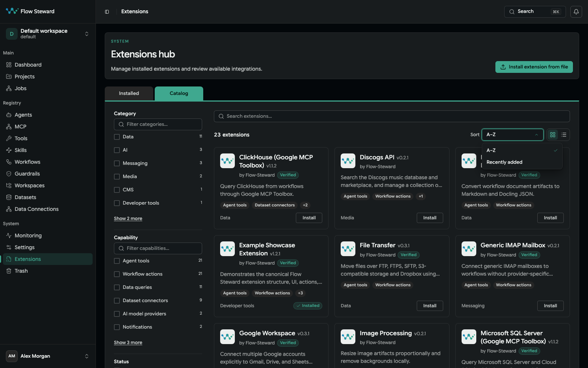Click +3 tag on Example Showcase card
Viewport: 588px width, 368px height.
pyautogui.click(x=301, y=293)
